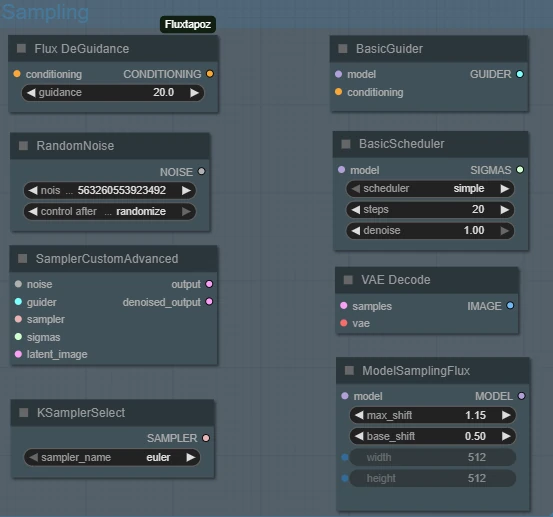The height and width of the screenshot is (517, 553).
Task: Collapse the Flux DeGuidance node via its square toggle
Action: pos(22,48)
